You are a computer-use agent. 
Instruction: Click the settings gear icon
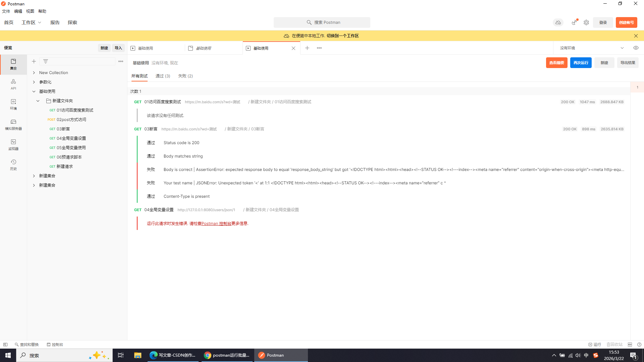pyautogui.click(x=586, y=22)
